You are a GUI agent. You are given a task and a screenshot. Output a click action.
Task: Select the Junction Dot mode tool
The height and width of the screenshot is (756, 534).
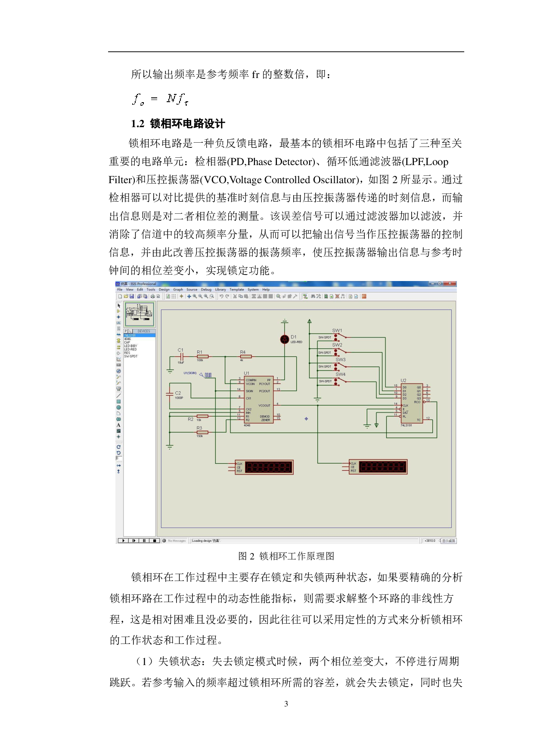coord(118,317)
